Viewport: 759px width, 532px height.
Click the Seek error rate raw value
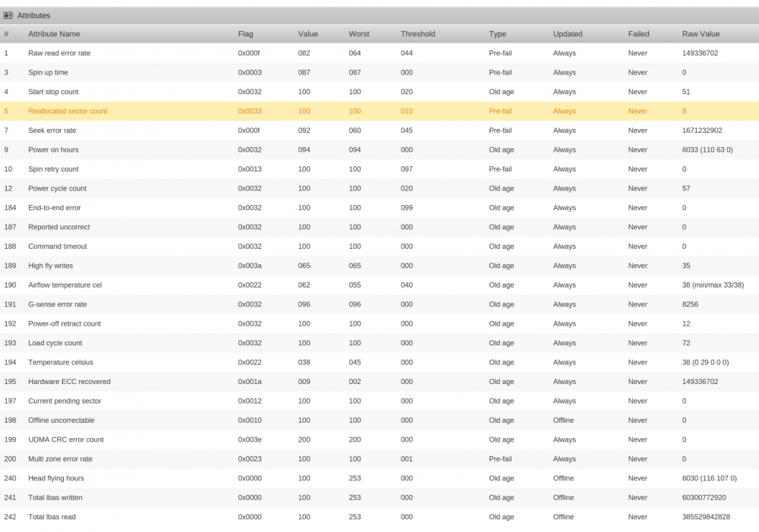pyautogui.click(x=702, y=131)
